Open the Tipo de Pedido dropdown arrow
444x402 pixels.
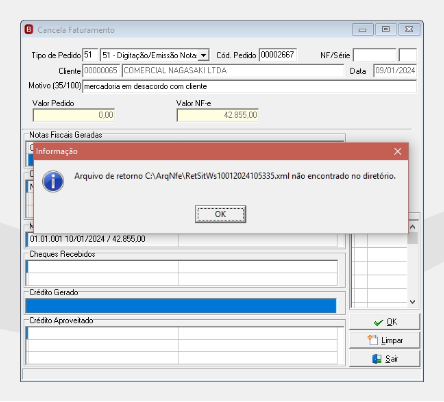click(x=203, y=55)
